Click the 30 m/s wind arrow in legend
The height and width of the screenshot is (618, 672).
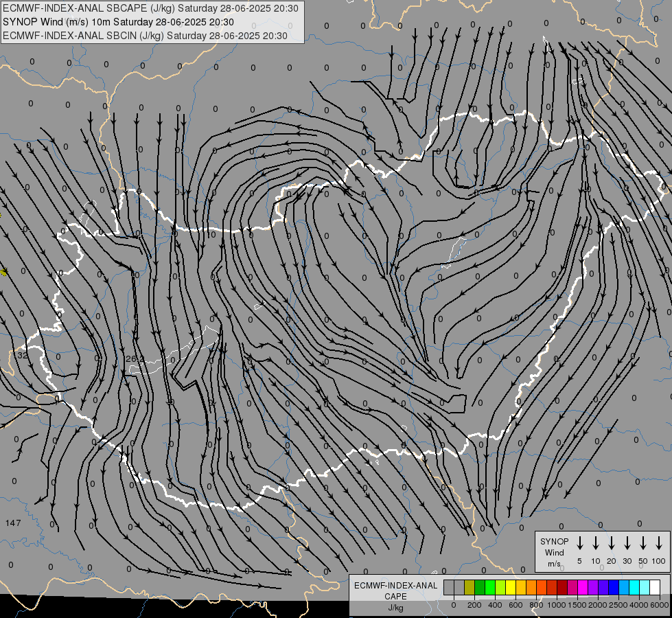pyautogui.click(x=627, y=543)
